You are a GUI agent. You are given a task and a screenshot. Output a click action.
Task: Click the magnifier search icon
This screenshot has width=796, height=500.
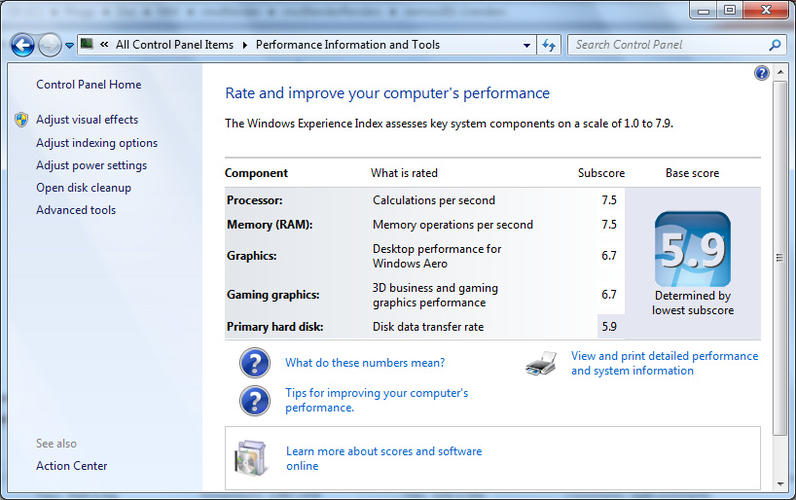point(775,45)
